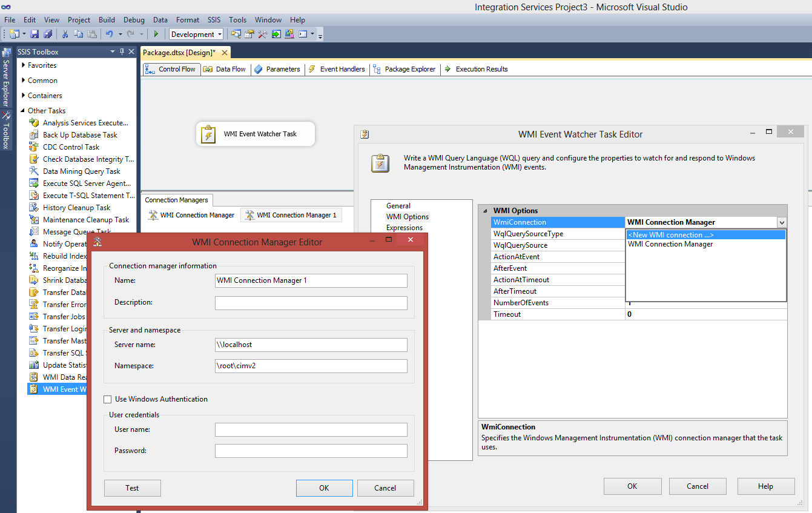
Task: Expand the Favorites toolbox group
Action: tap(24, 65)
